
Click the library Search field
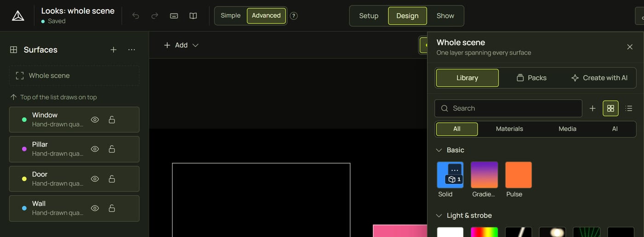tap(508, 108)
